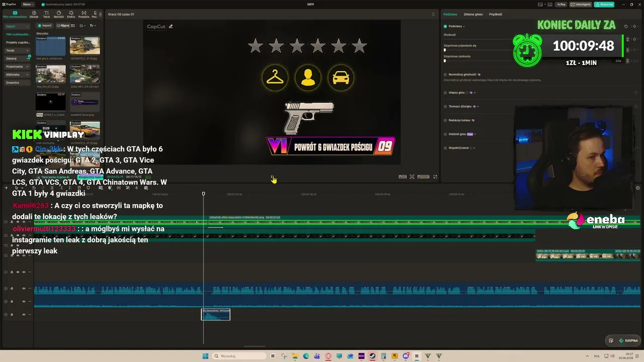The image size is (644, 362).
Task: Open the Tekst tab
Action: tap(46, 15)
